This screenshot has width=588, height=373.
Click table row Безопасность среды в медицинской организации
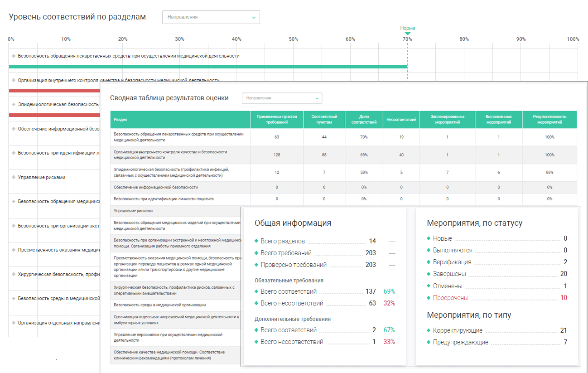point(176,305)
